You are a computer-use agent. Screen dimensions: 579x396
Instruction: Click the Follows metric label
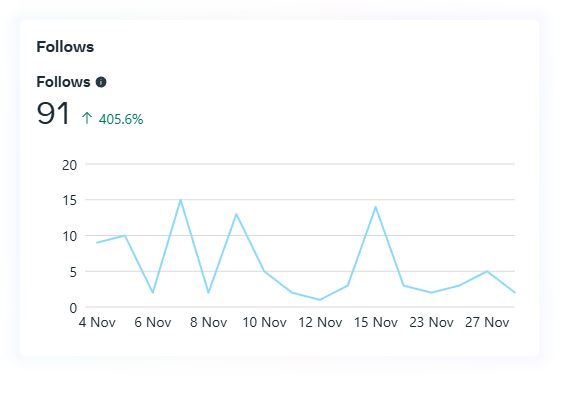click(63, 82)
